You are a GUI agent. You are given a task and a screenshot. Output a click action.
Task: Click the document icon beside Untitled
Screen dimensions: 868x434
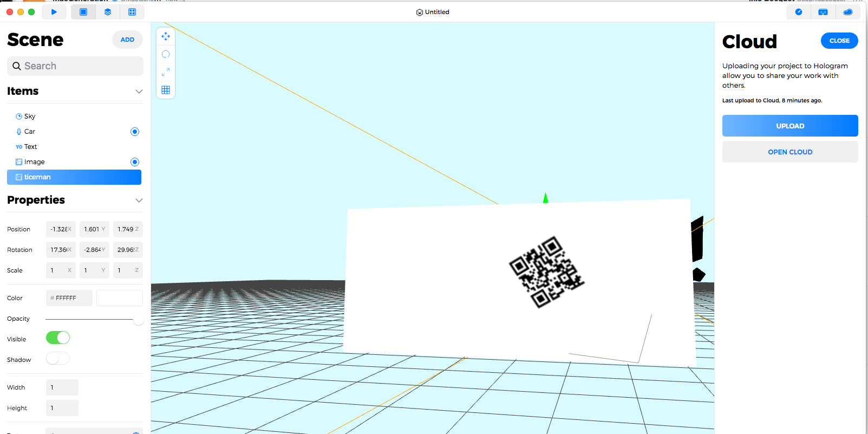(x=420, y=12)
